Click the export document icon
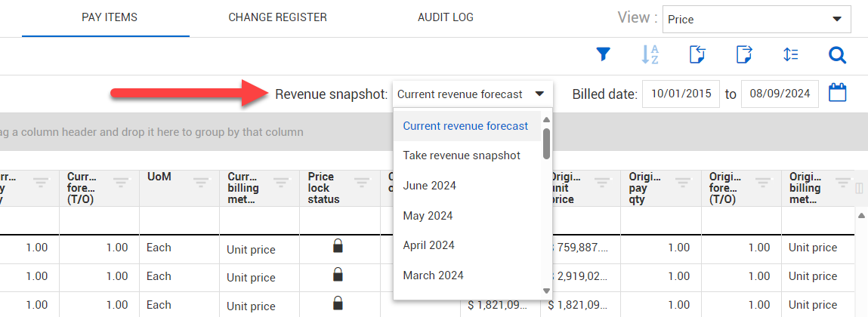 [744, 54]
